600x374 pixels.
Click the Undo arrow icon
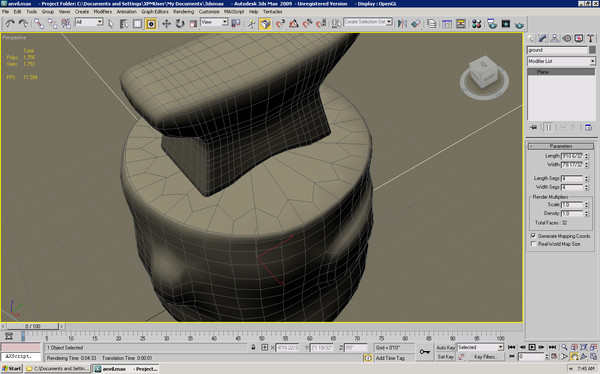[x=10, y=24]
